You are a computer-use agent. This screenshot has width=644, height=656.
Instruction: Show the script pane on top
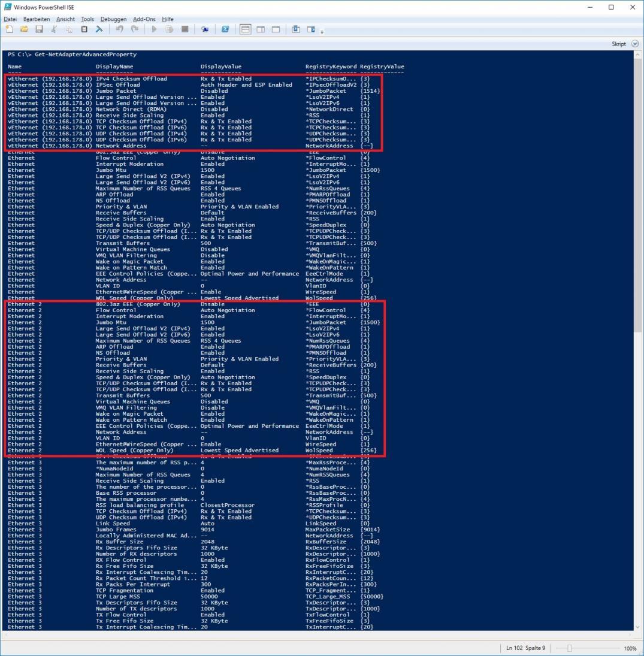tap(245, 29)
